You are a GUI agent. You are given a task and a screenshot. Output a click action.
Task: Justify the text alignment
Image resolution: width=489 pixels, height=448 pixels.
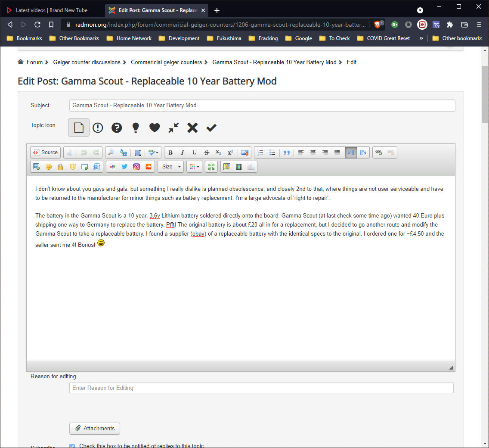[x=337, y=152]
